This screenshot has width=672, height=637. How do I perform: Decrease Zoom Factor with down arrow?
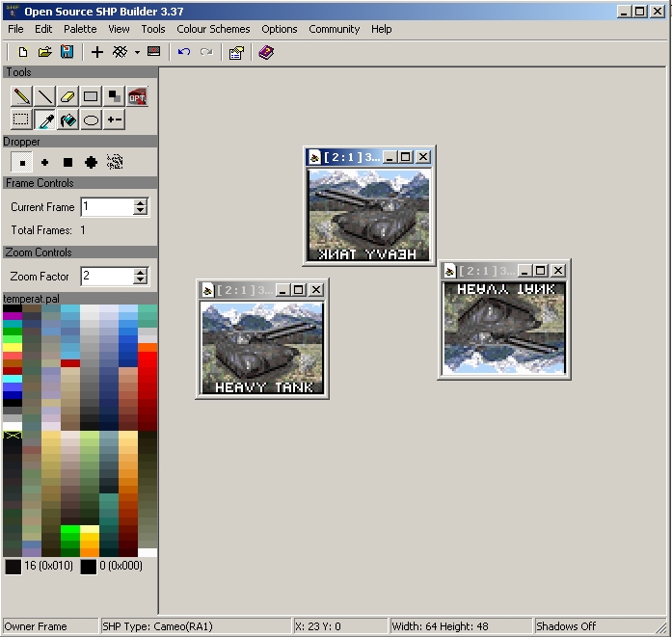[140, 280]
